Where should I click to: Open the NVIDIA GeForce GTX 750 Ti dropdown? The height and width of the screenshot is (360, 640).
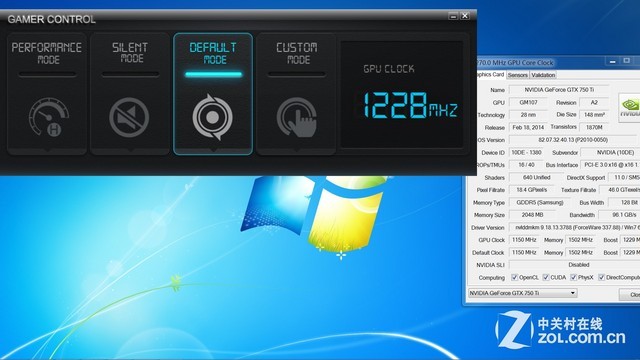(x=522, y=293)
